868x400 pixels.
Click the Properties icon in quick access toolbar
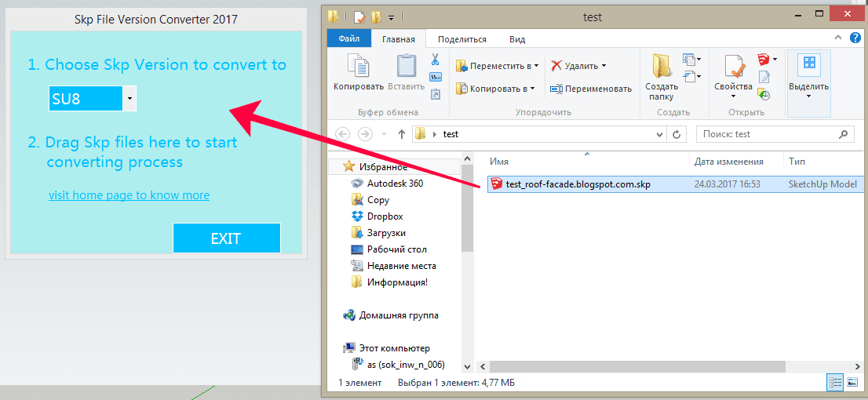pyautogui.click(x=359, y=17)
